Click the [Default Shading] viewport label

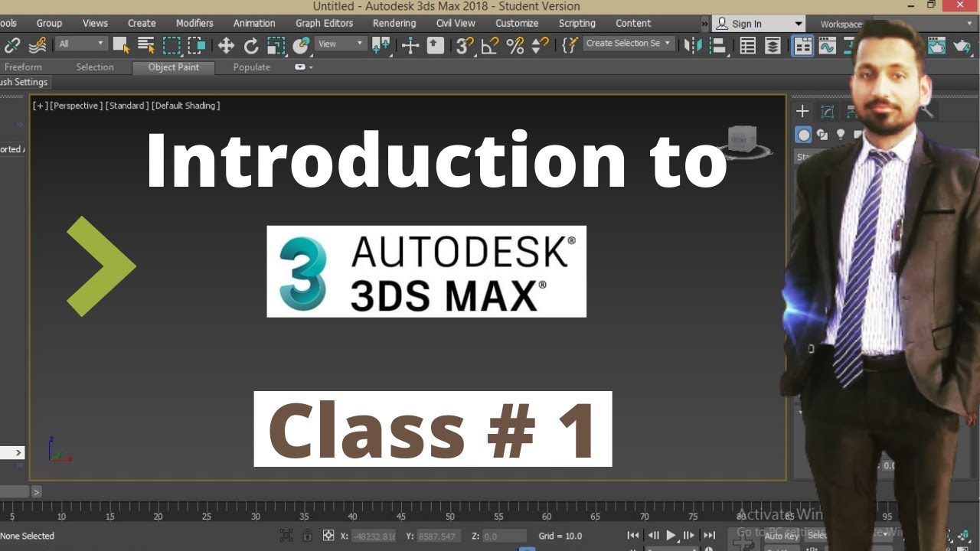[185, 106]
